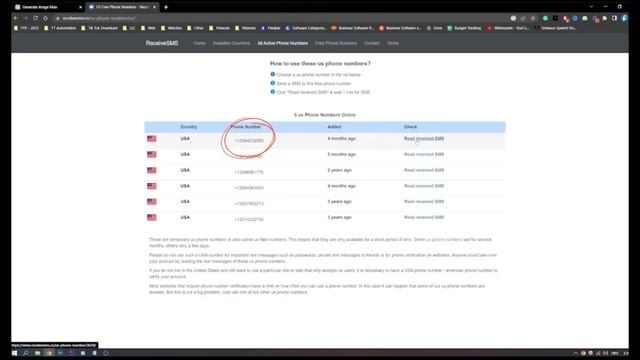Click the '2 years ago' cell
640x360 pixels.
coord(339,170)
